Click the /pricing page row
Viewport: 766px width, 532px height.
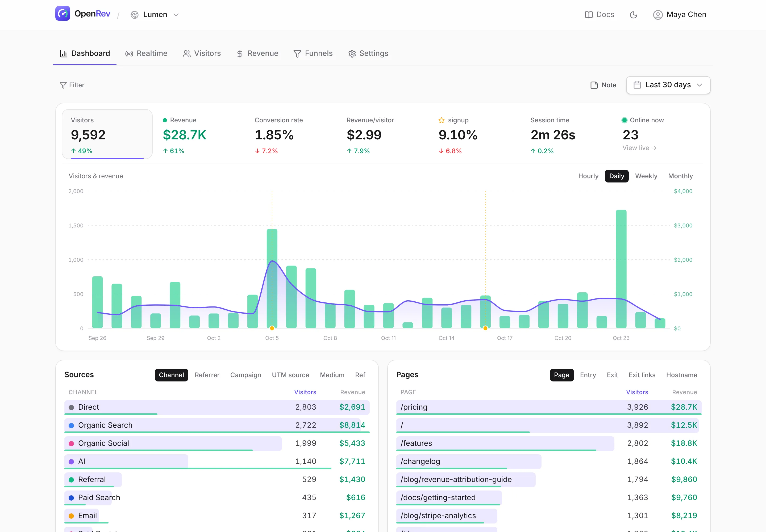click(549, 407)
